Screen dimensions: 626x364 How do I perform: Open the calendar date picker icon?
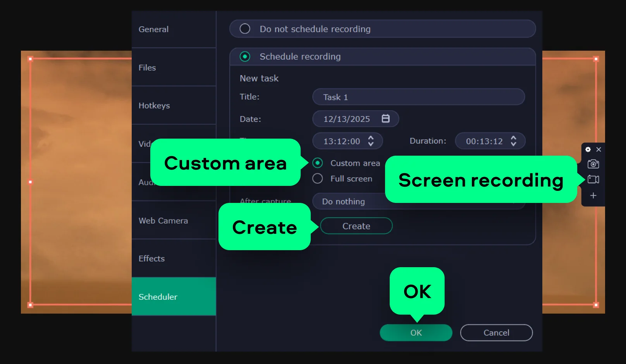click(385, 118)
